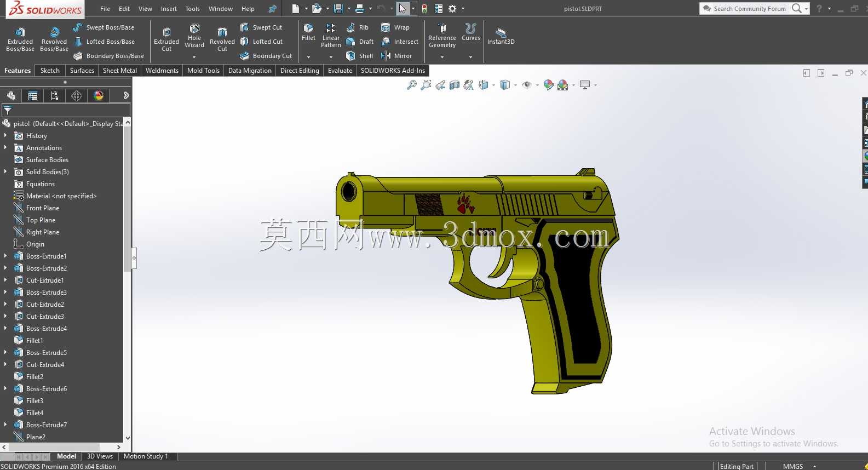
Task: Select the Draft tool
Action: pyautogui.click(x=360, y=42)
